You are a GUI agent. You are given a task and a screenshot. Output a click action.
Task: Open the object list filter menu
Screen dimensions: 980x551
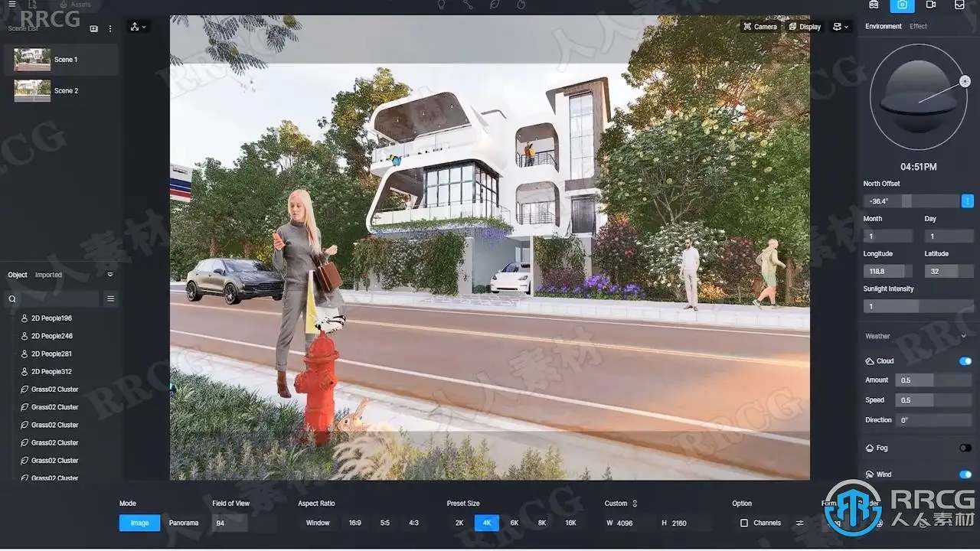tap(110, 299)
